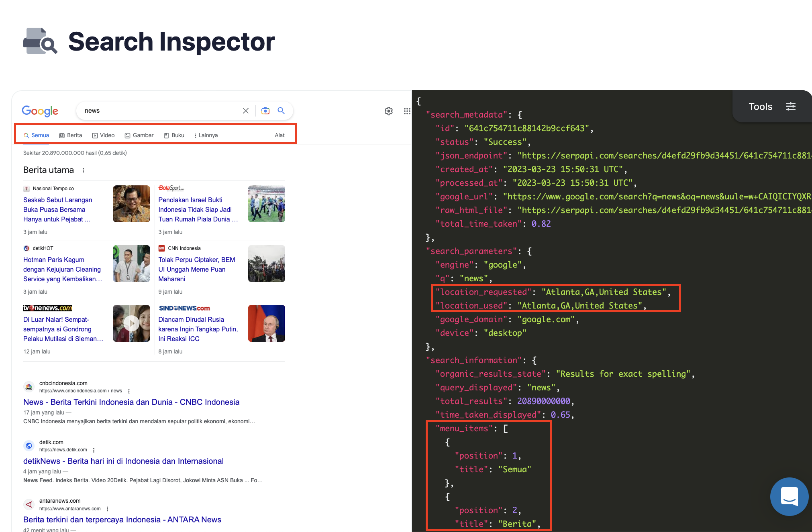Click the three-dot icon on the detik.com result
812x532 pixels.
point(94,450)
